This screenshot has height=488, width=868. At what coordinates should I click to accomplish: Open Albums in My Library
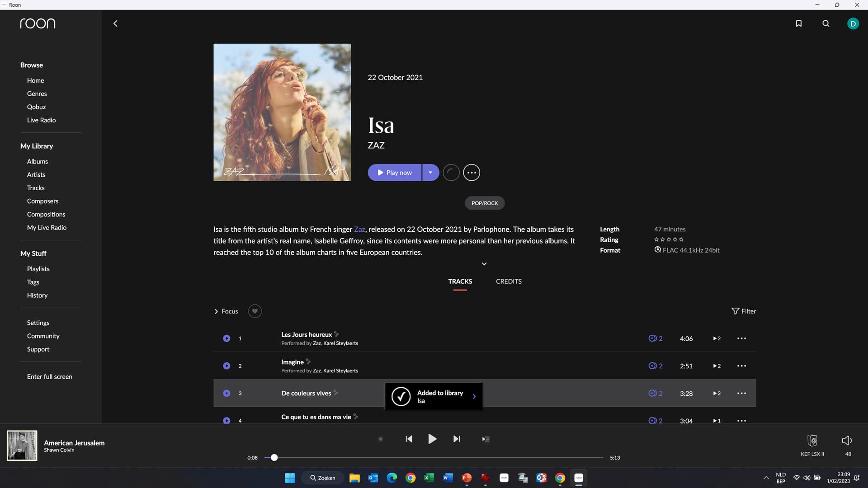click(37, 161)
